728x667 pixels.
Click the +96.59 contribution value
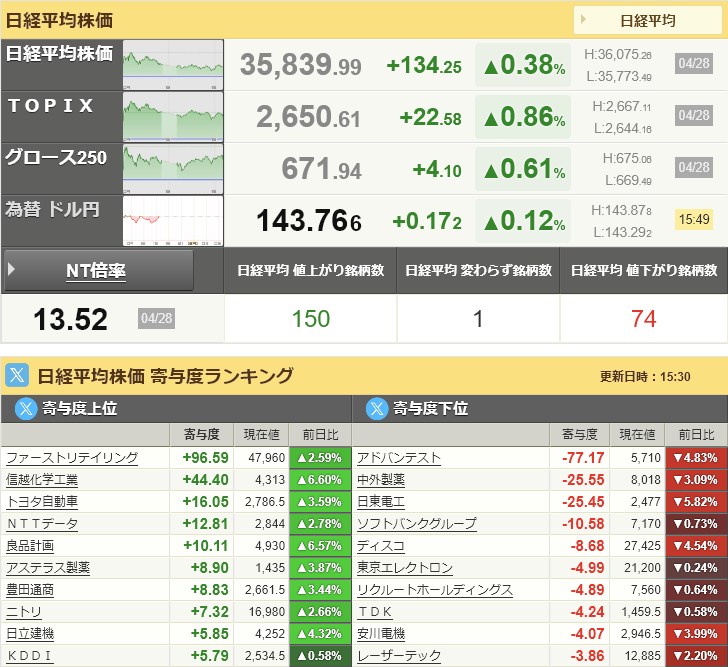pos(206,458)
